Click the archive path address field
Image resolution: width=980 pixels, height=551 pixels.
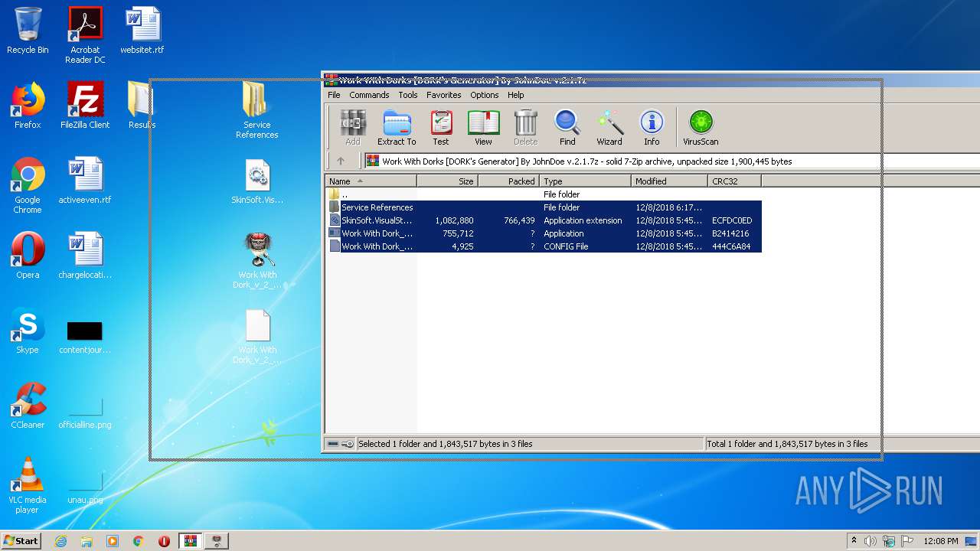click(x=672, y=161)
